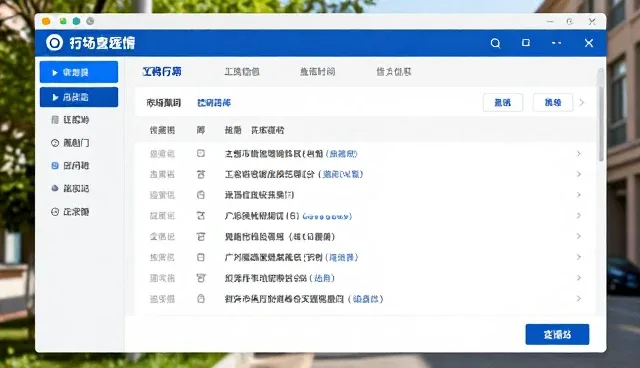Switch to the fourth gray tab
The height and width of the screenshot is (368, 640).
(393, 72)
